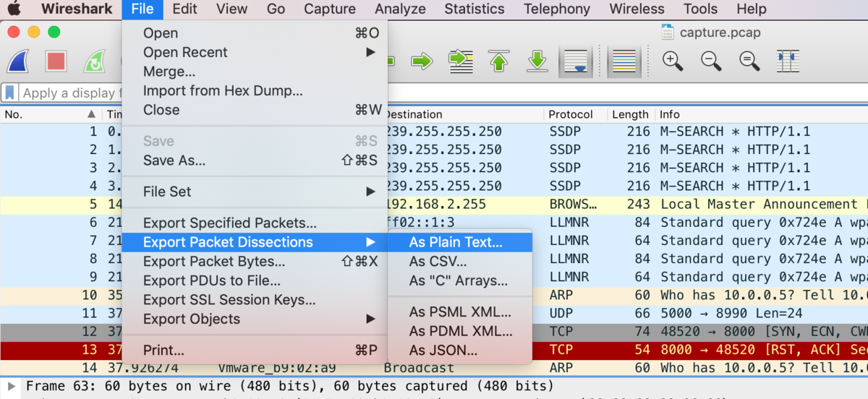
Task: Sort by the Info column header
Action: coord(761,114)
